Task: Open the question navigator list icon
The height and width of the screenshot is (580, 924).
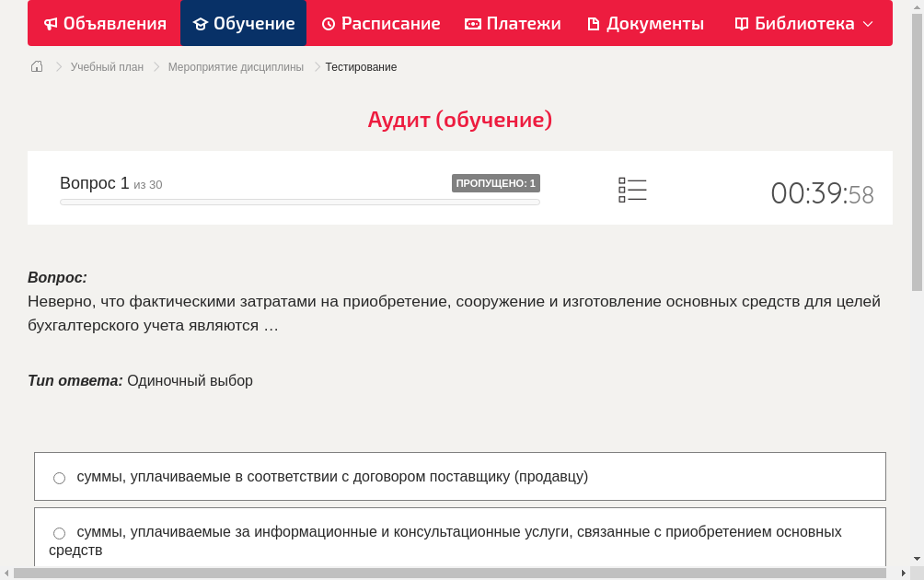Action: coord(632,190)
